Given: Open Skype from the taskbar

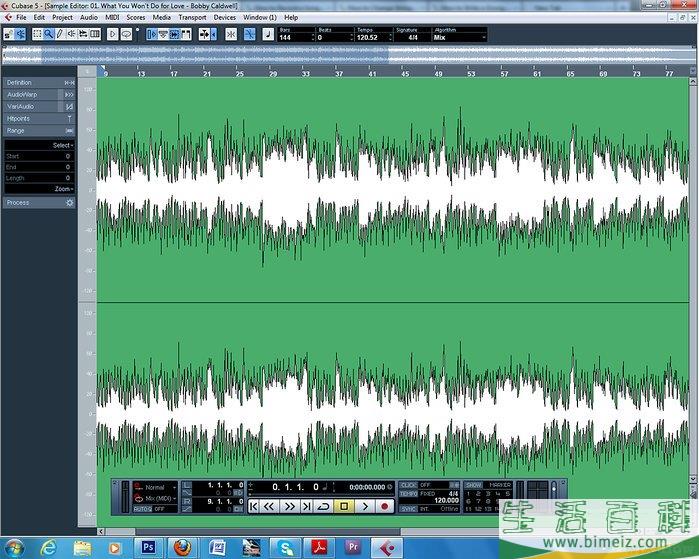Looking at the screenshot, I should 286,547.
